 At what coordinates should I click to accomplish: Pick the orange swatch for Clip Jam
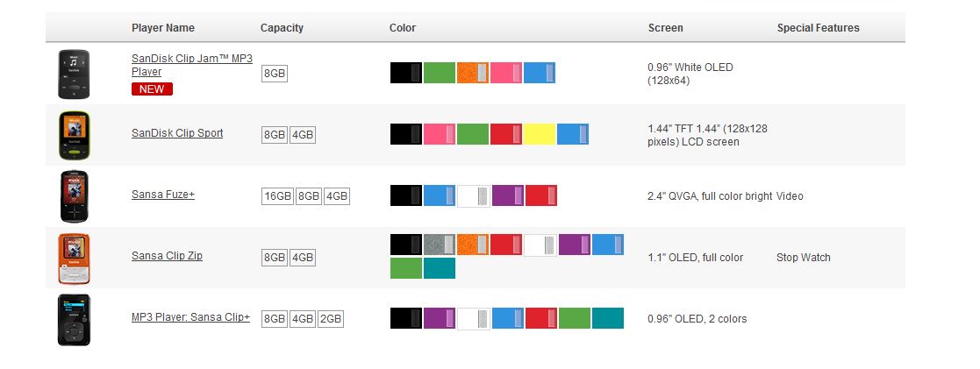[x=473, y=73]
